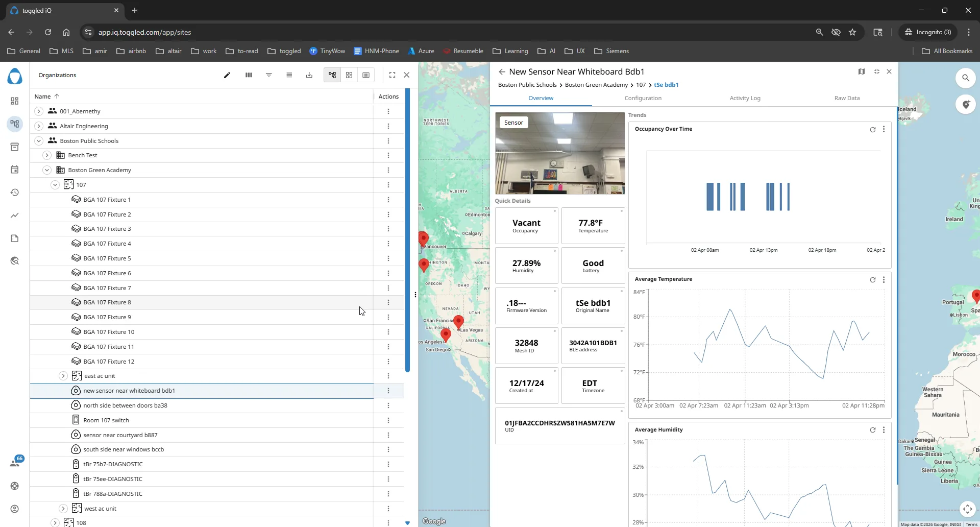The image size is (980, 527).
Task: Select the Overview tab
Action: (541, 98)
